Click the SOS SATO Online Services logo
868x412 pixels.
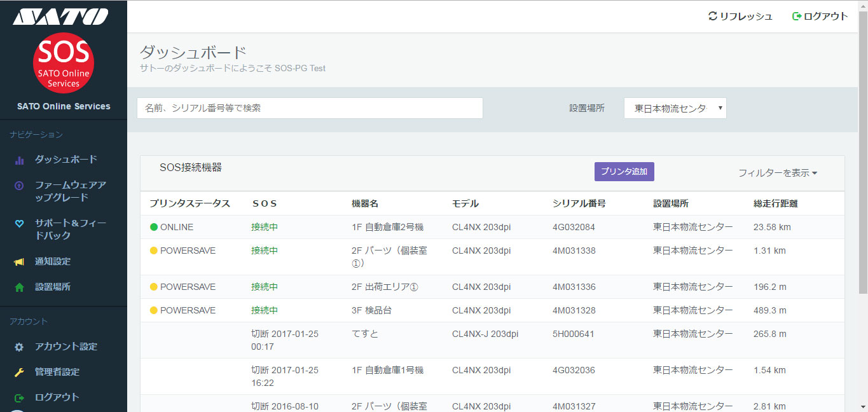pos(64,63)
